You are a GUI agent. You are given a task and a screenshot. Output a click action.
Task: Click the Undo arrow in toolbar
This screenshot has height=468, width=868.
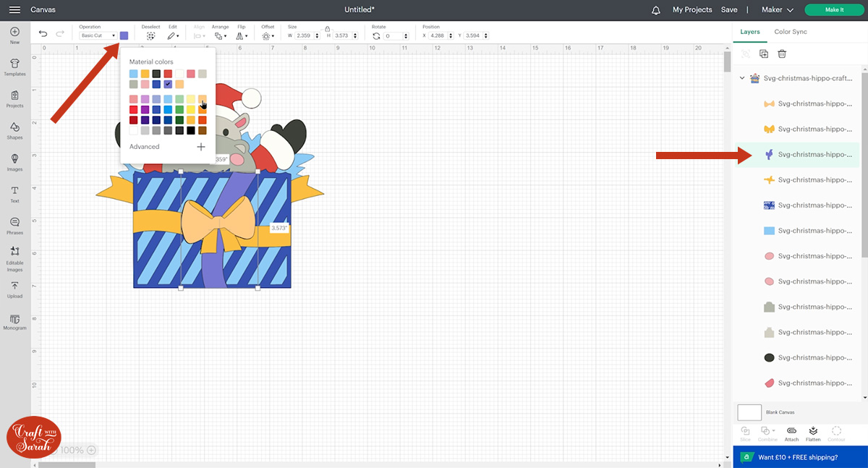coord(43,33)
